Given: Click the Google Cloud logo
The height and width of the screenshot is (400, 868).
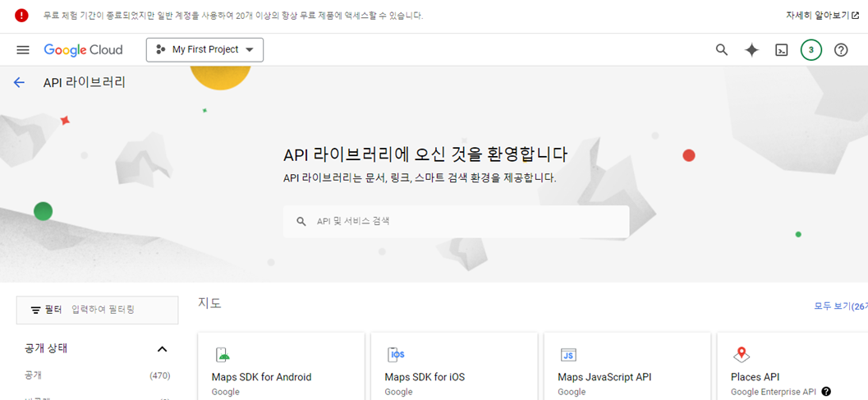Looking at the screenshot, I should point(83,50).
